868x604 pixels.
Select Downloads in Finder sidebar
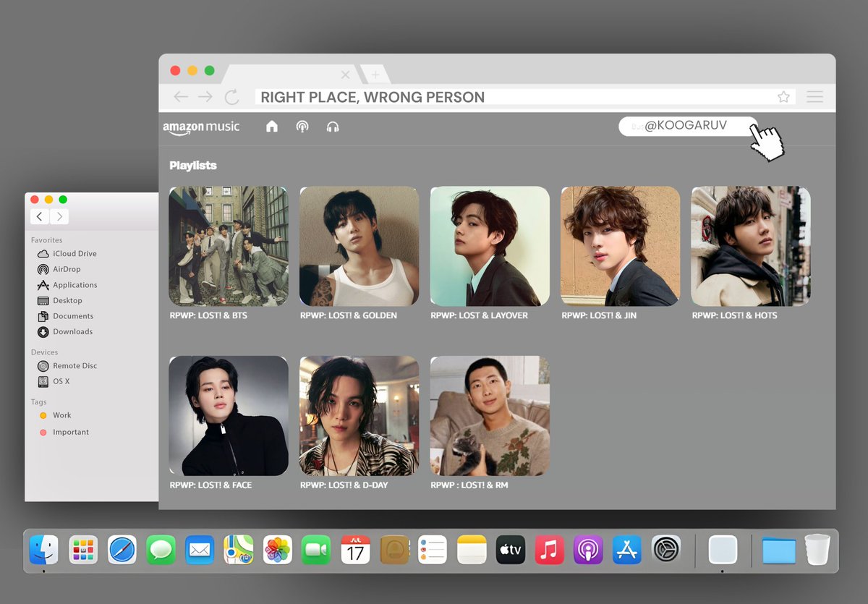(x=64, y=331)
